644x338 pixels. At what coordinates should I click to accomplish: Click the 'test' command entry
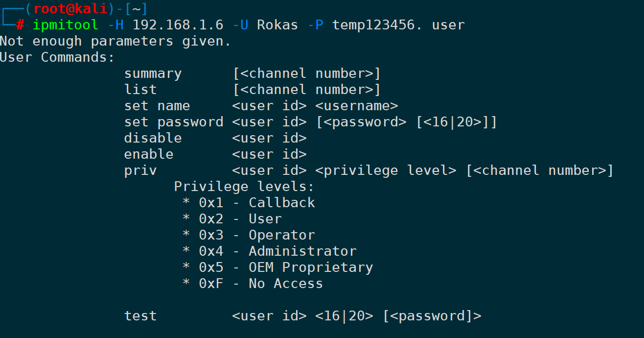pos(140,316)
